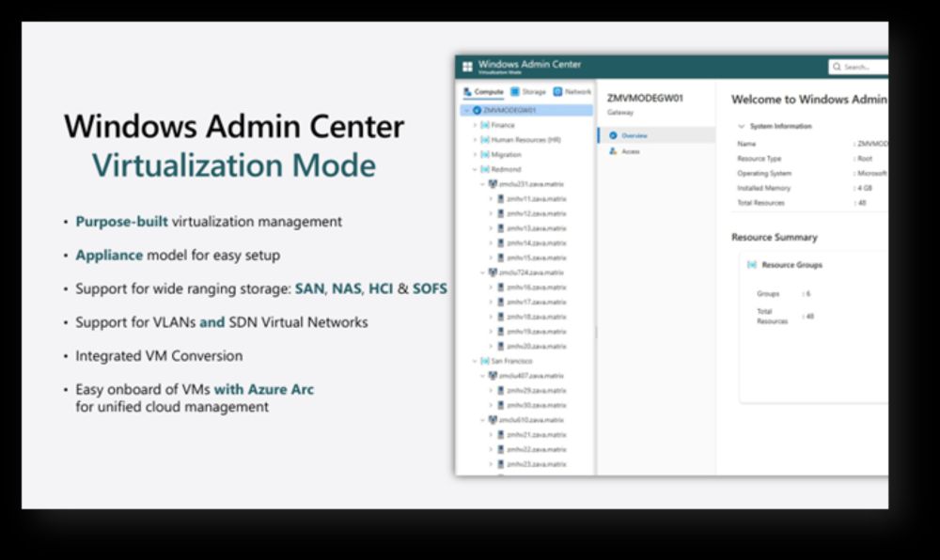Click the ZMVMODEGW01 gateway icon in the tree

[x=478, y=110]
